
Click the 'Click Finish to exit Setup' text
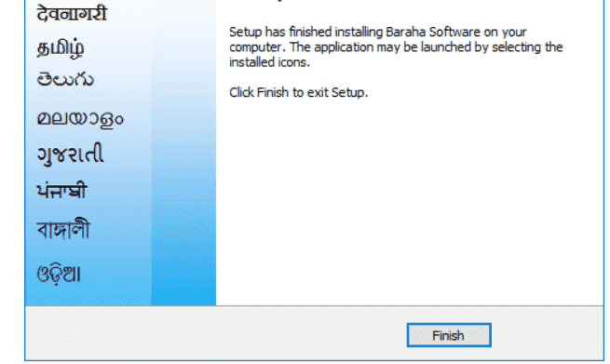tap(298, 92)
